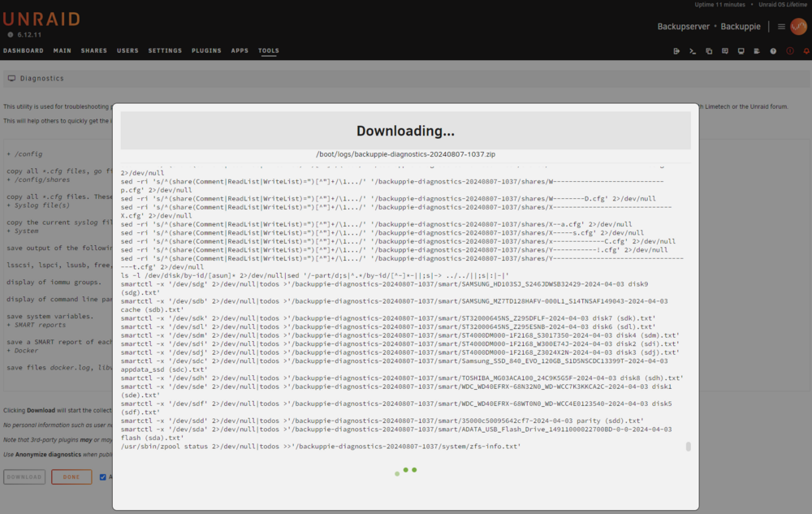Viewport: 812px width, 514px height.
Task: Click the '+ Docker' line
Action: 22,351
